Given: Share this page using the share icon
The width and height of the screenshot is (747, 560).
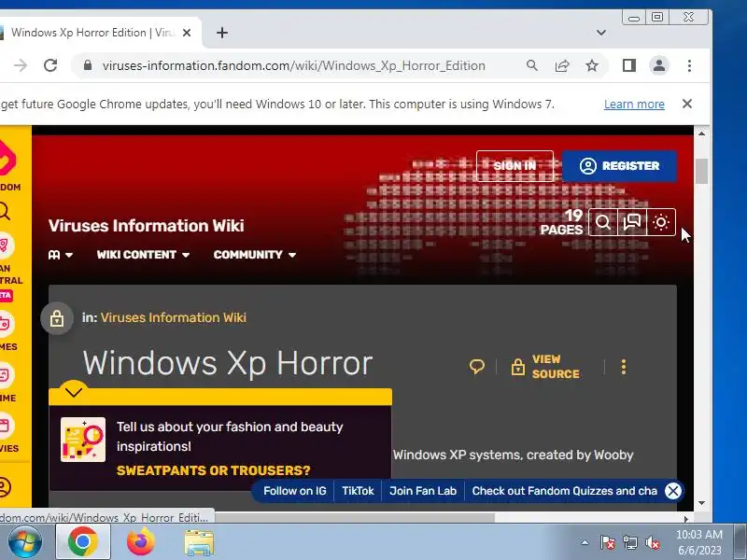Looking at the screenshot, I should point(562,65).
